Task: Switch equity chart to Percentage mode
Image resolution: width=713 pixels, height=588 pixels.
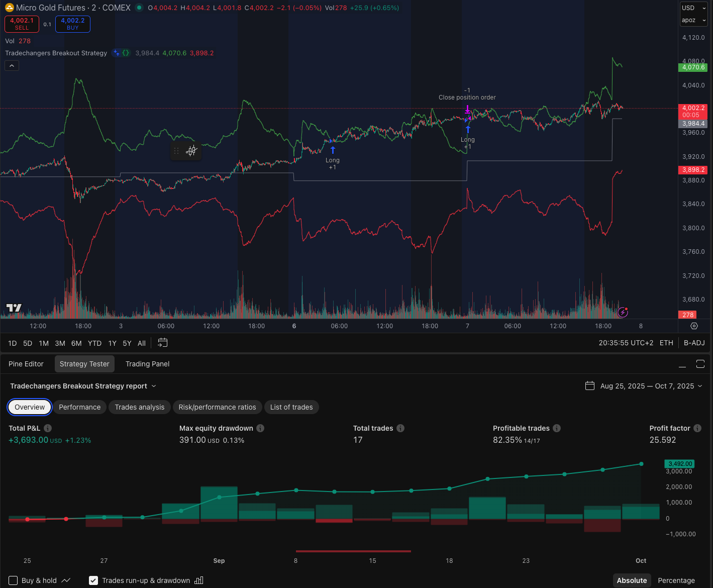Action: (x=676, y=580)
